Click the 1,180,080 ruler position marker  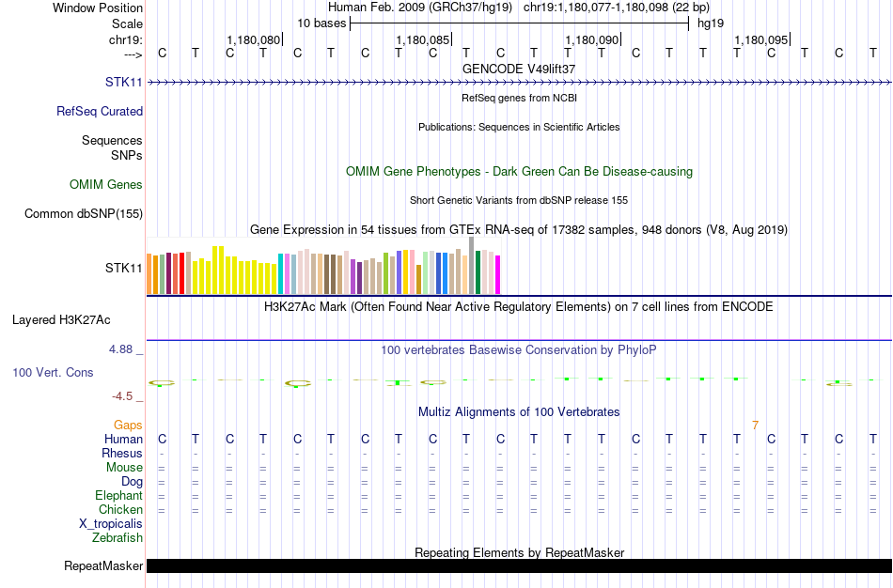coord(254,39)
